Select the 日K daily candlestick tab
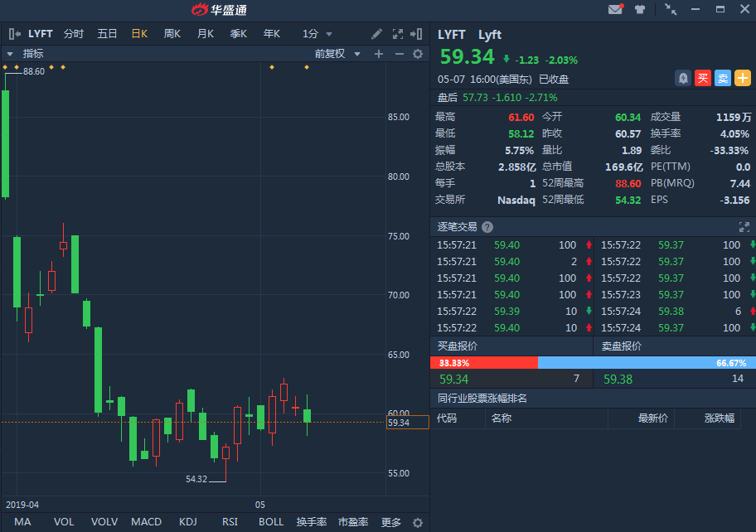Image resolution: width=756 pixels, height=532 pixels. coord(139,34)
